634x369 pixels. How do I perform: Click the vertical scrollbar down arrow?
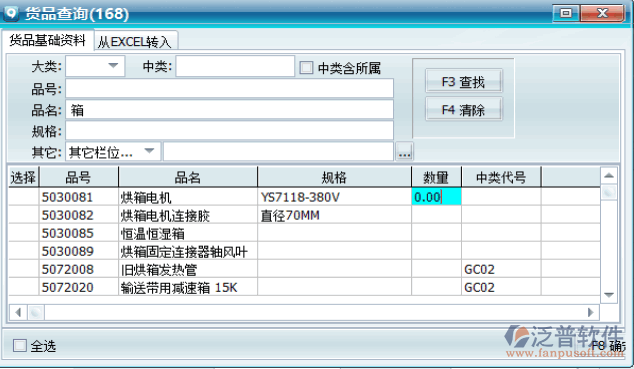[609, 295]
